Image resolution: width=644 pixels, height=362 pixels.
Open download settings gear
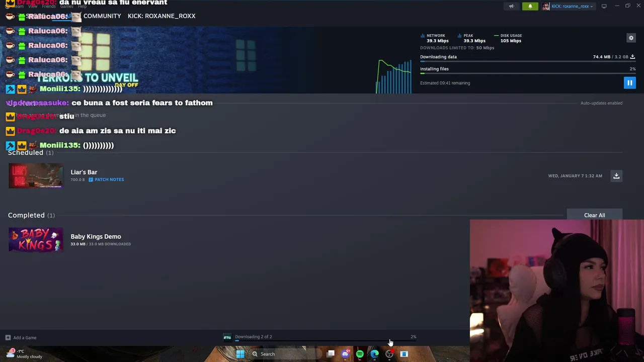[x=631, y=38]
